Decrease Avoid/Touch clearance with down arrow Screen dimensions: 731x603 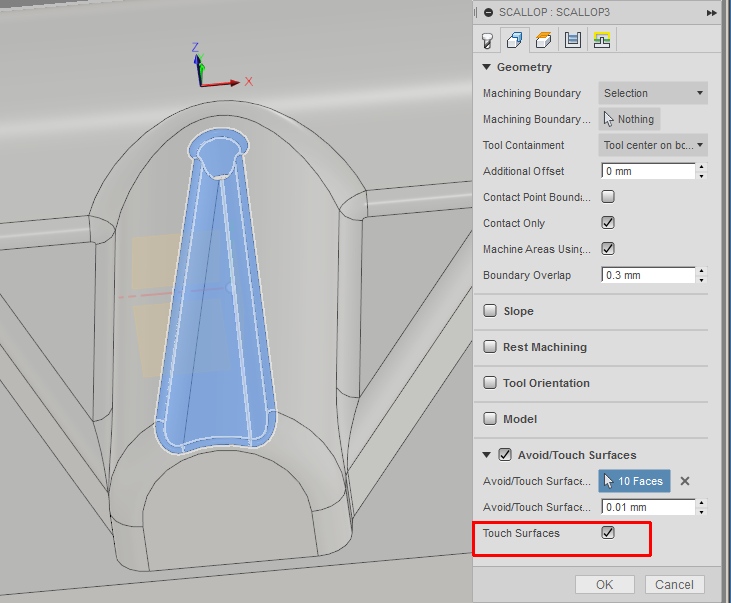[702, 512]
